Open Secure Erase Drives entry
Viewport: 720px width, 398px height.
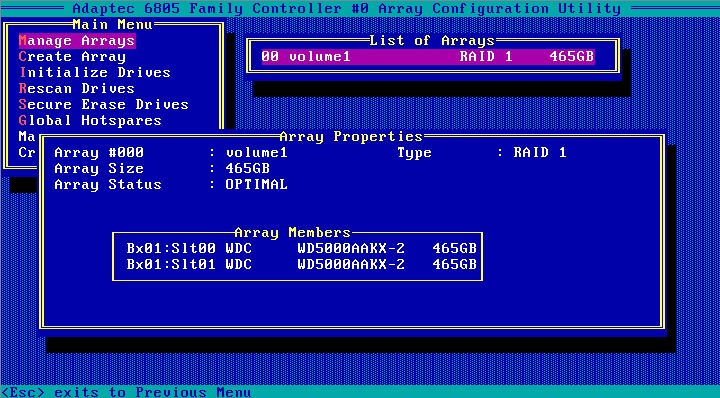pos(104,105)
